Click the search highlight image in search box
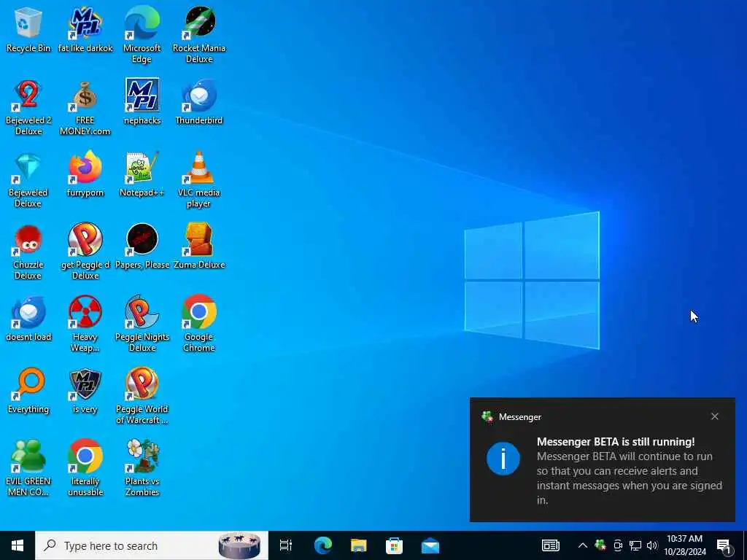 (x=239, y=545)
